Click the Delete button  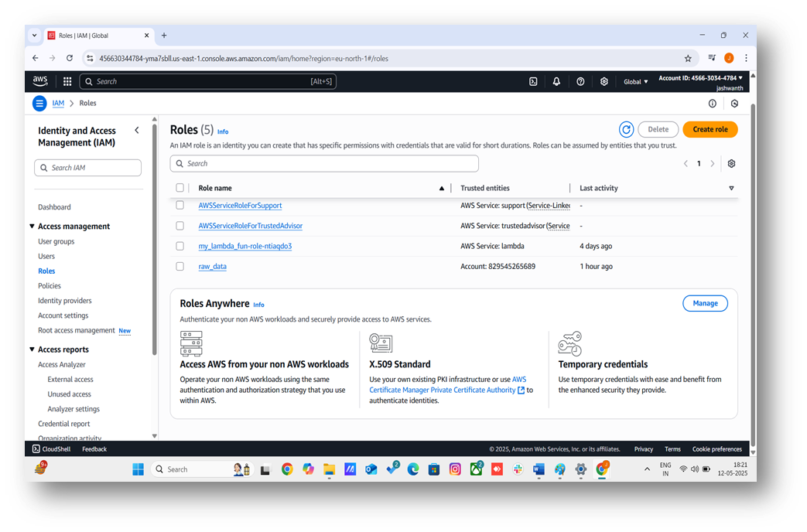pos(658,129)
